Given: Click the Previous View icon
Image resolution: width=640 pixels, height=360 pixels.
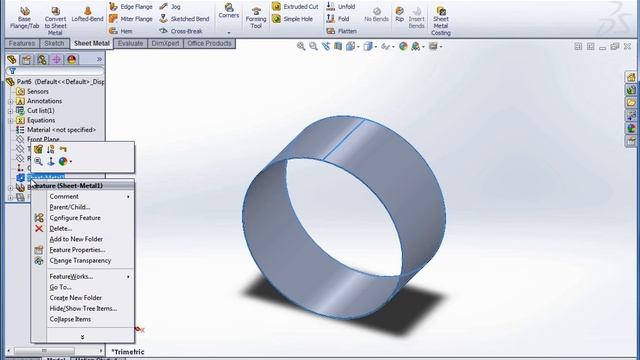Looking at the screenshot, I should pos(325,47).
